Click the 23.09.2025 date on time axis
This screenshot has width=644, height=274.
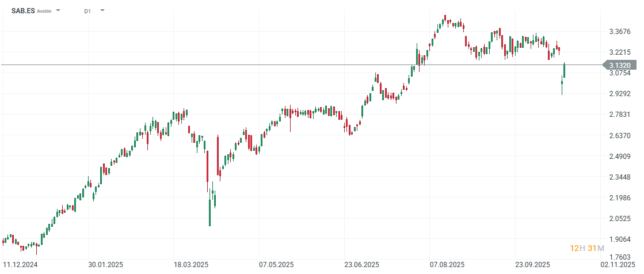[533, 265]
